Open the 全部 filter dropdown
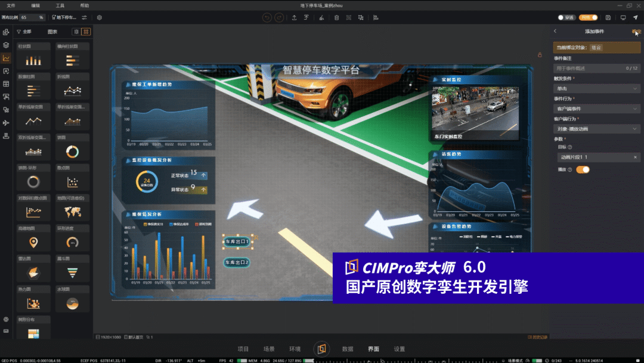 pyautogui.click(x=24, y=32)
